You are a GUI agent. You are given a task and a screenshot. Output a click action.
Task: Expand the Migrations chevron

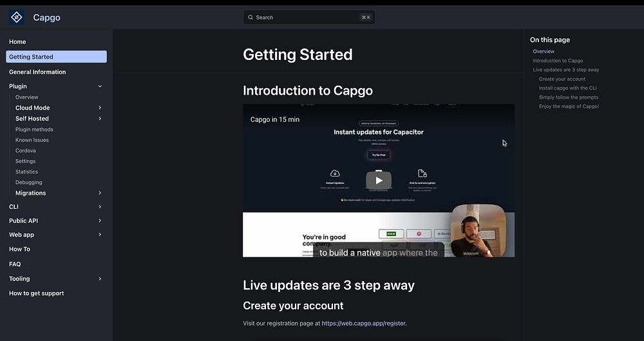coord(100,193)
